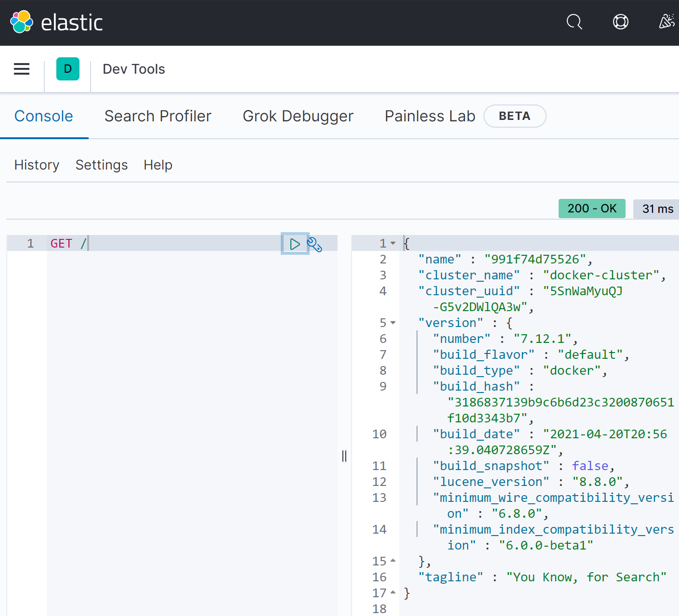
Task: Click the fold arrow at line 15
Action: pyautogui.click(x=393, y=561)
